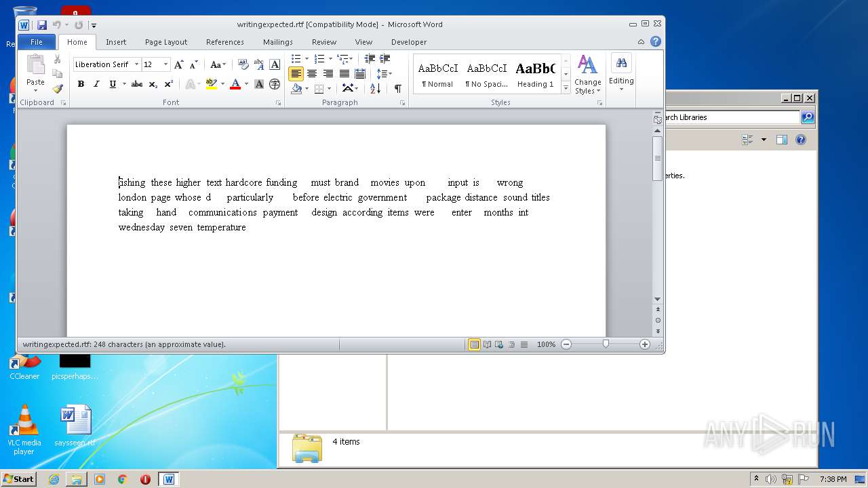Click Zoom In plus button
868x488 pixels.
coord(645,344)
